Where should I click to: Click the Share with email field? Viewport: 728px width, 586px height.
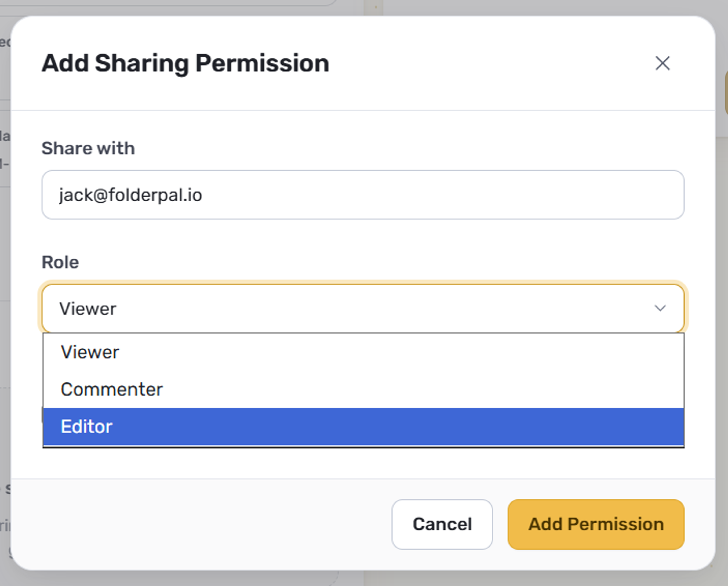pyautogui.click(x=363, y=195)
